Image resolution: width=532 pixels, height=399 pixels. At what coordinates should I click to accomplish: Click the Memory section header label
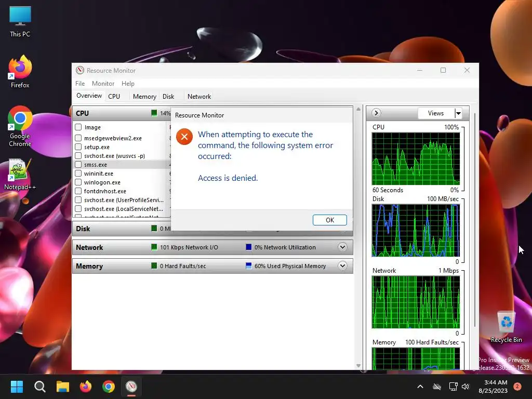pos(89,266)
